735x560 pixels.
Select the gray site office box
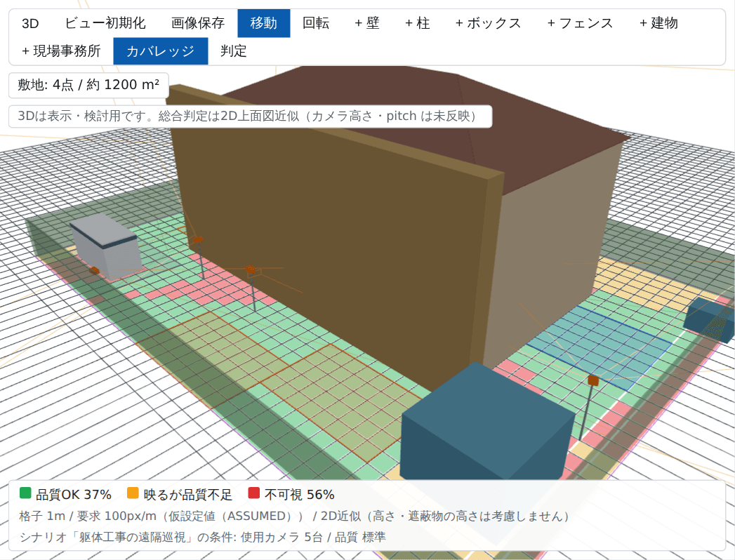pos(107,246)
